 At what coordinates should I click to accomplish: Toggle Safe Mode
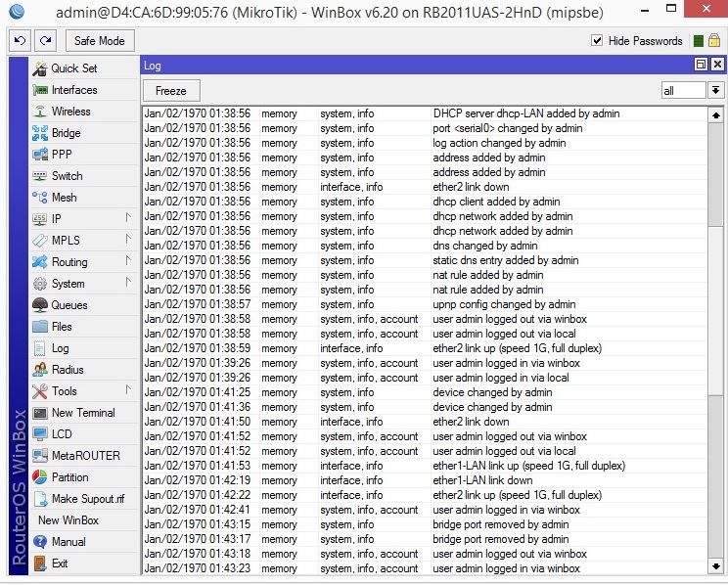[100, 41]
